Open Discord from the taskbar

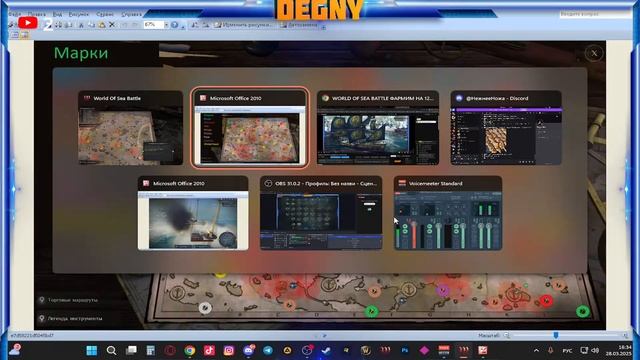pyautogui.click(x=249, y=350)
